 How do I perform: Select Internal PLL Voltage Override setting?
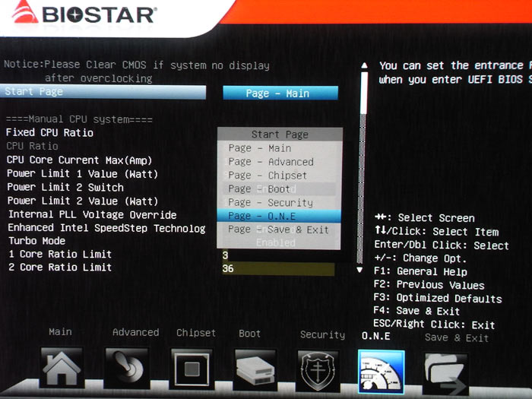pyautogui.click(x=92, y=215)
